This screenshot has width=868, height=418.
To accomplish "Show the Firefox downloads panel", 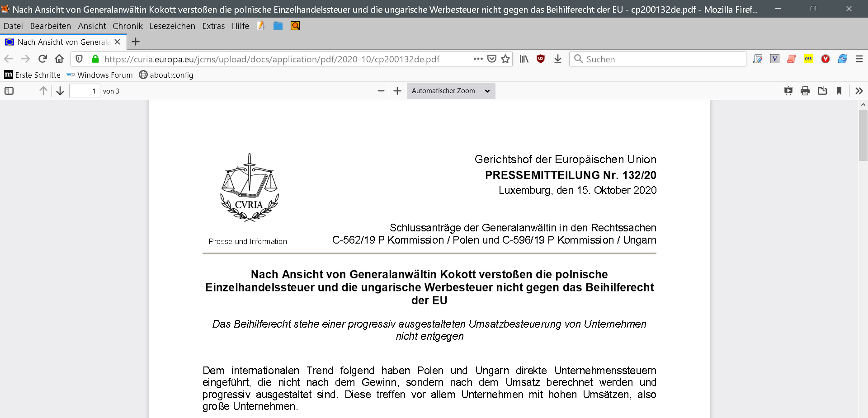I will pos(558,59).
